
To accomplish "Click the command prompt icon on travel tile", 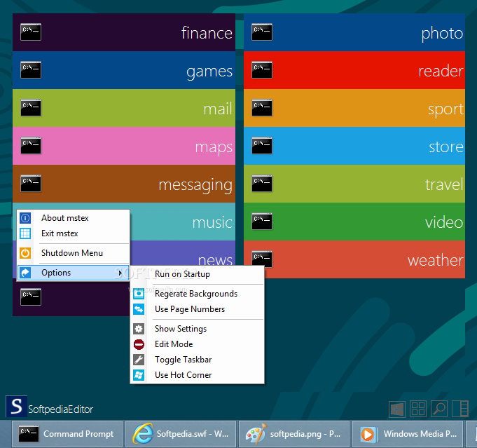I will pyautogui.click(x=262, y=184).
